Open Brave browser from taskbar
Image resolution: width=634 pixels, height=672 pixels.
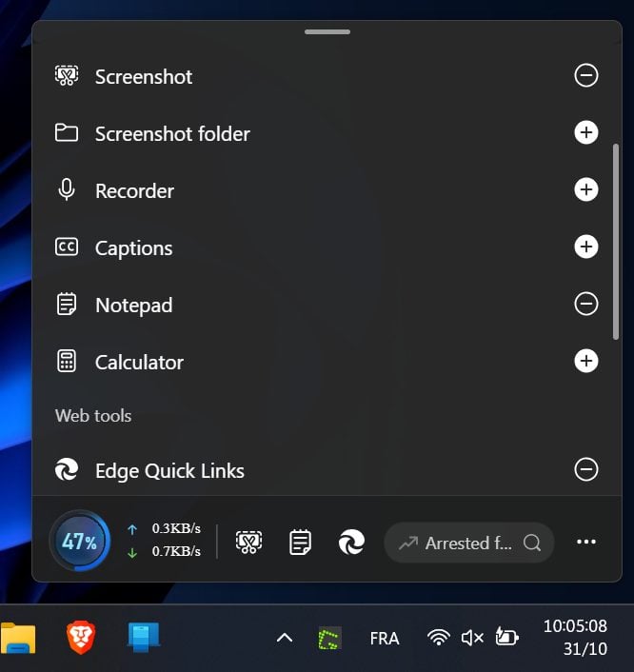point(81,638)
